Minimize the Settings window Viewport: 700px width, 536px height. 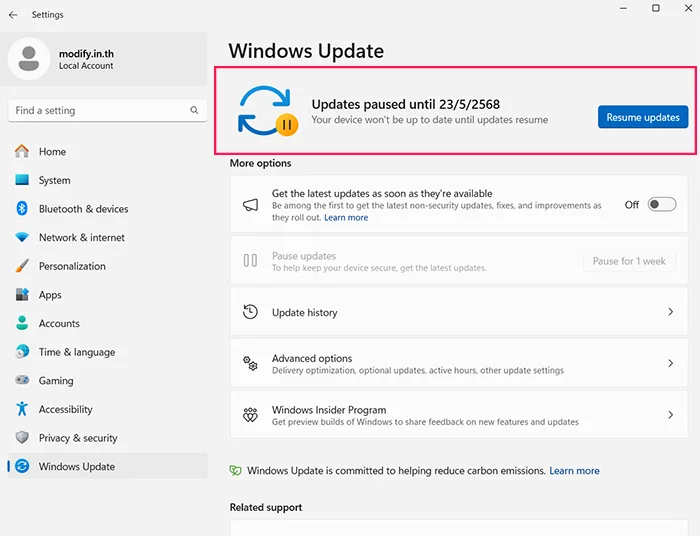(623, 8)
